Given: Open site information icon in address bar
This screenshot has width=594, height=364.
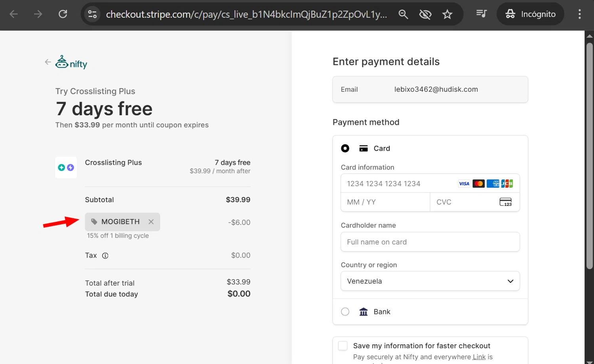Looking at the screenshot, I should pos(93,14).
